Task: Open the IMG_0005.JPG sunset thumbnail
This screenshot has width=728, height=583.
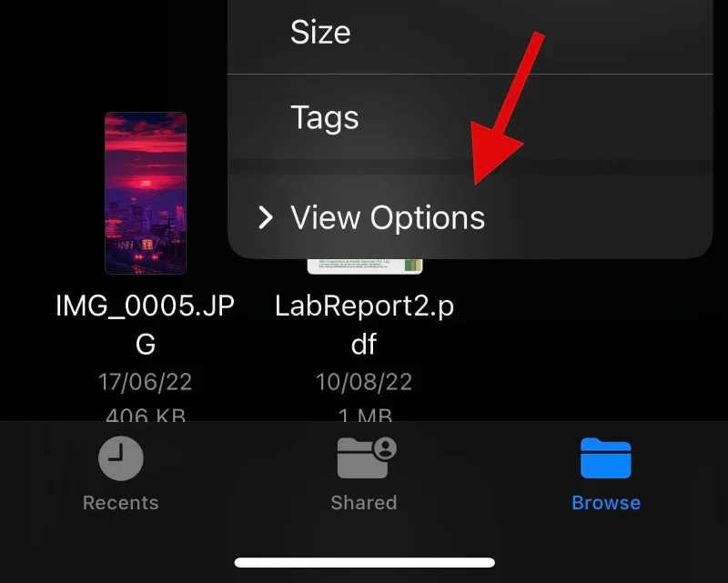Action: (x=146, y=193)
